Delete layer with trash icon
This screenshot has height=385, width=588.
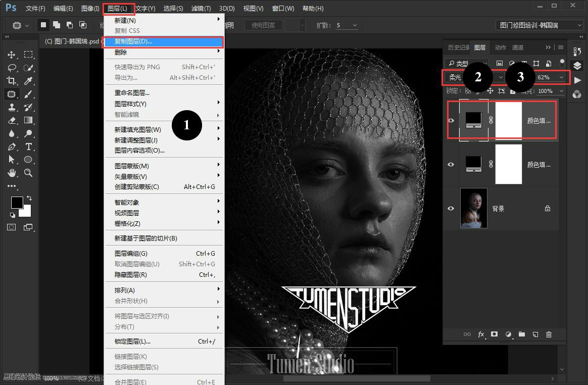(x=549, y=334)
